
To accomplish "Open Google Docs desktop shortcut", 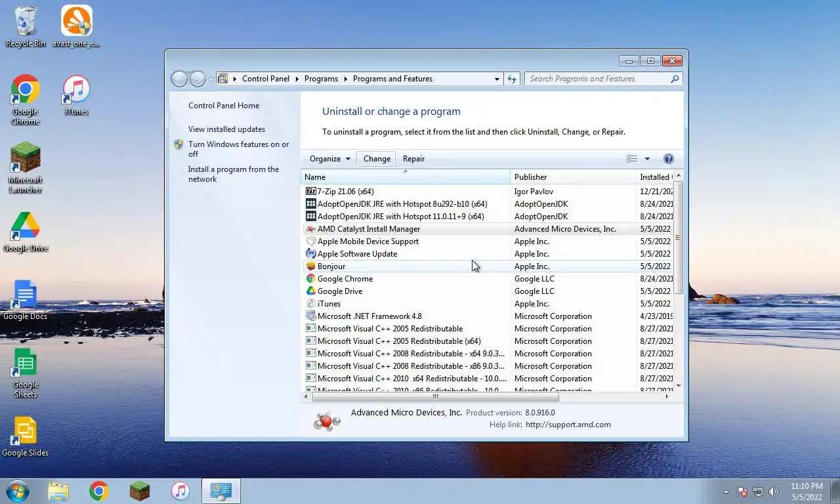I will 25,300.
